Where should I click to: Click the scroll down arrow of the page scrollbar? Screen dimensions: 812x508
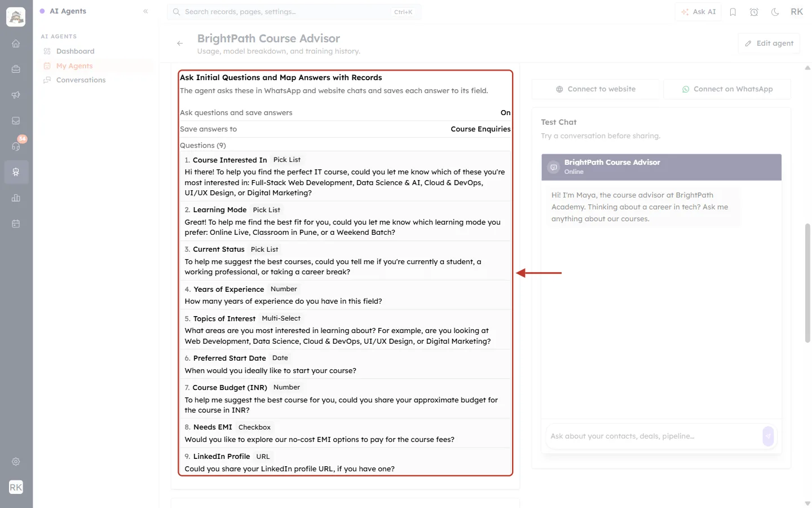click(807, 503)
